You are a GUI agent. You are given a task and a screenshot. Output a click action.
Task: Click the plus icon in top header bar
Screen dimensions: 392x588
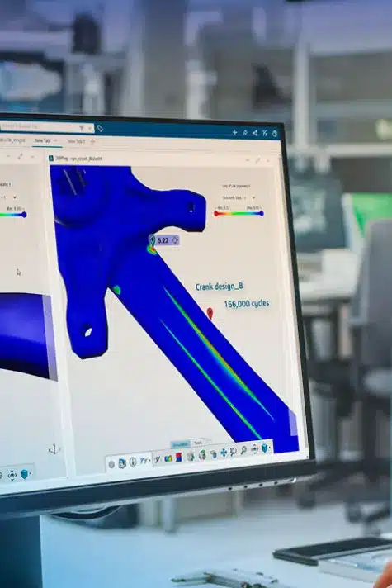click(234, 132)
